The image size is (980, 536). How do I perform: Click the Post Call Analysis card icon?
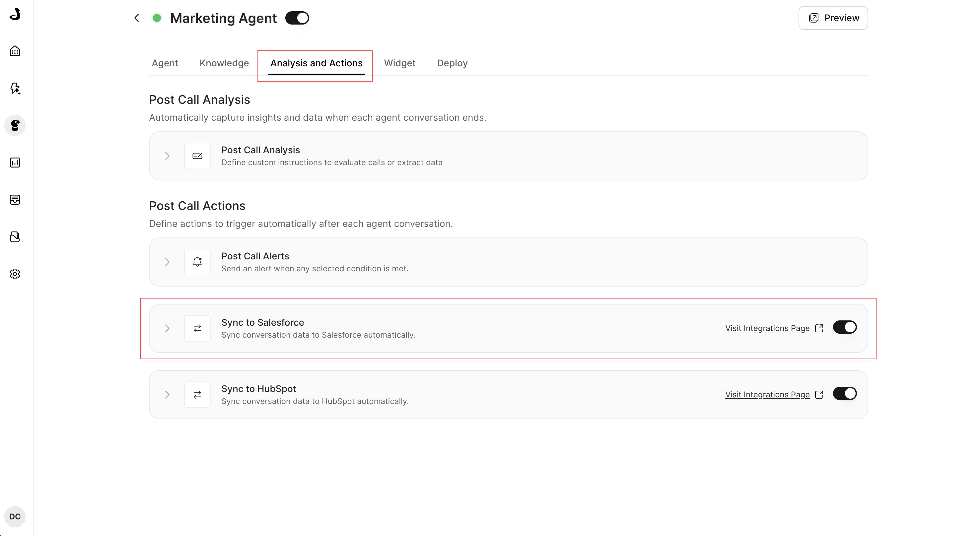[x=197, y=156]
